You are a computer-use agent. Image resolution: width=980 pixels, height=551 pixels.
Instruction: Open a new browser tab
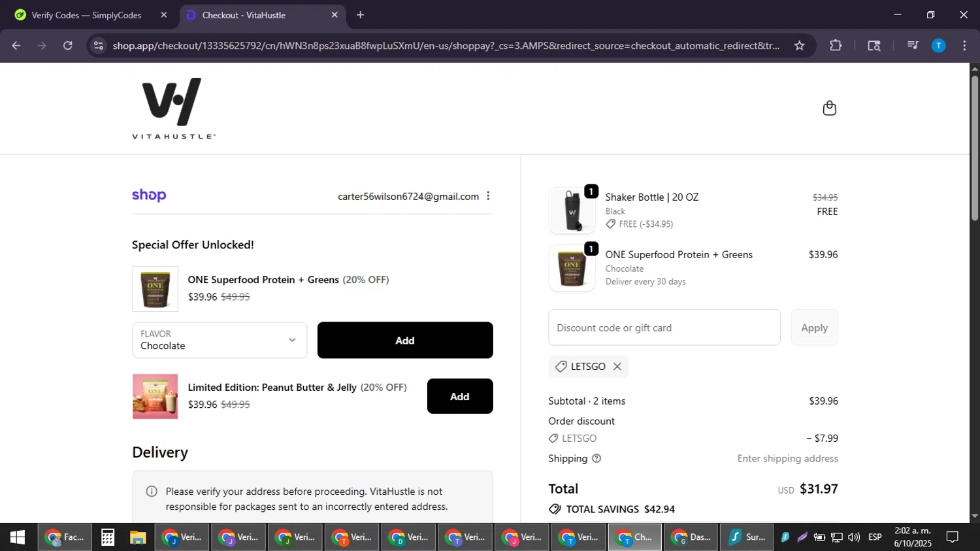point(360,15)
